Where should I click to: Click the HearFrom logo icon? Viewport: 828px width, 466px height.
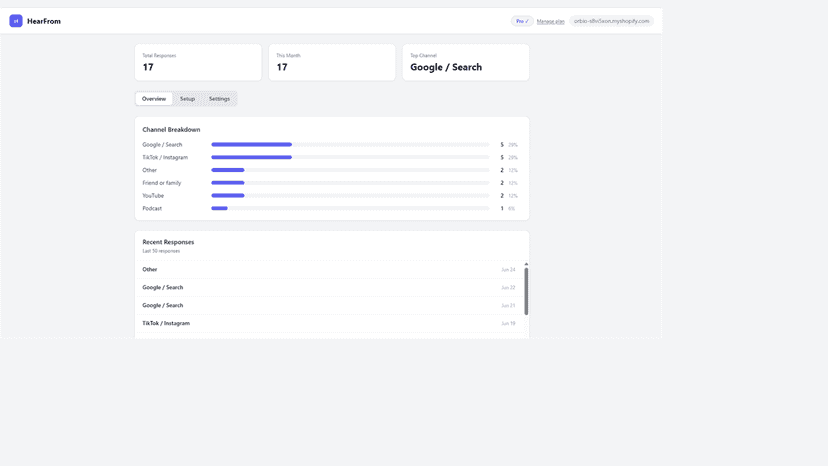(x=16, y=21)
